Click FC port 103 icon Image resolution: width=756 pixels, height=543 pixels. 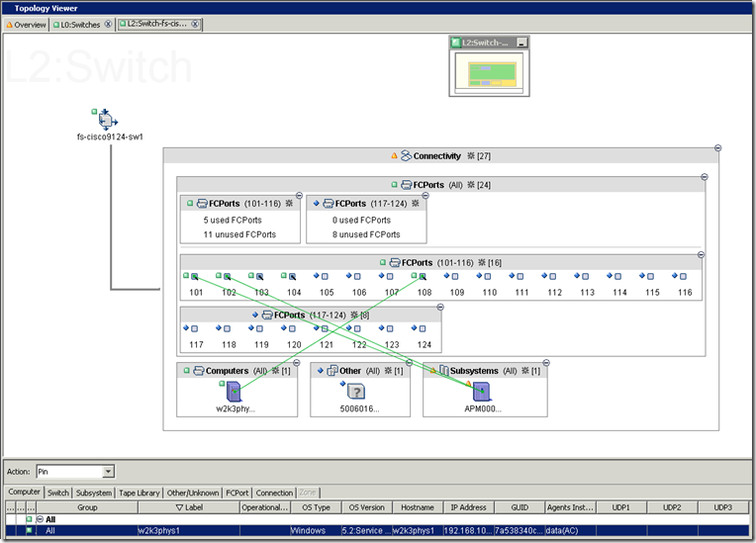click(260, 277)
